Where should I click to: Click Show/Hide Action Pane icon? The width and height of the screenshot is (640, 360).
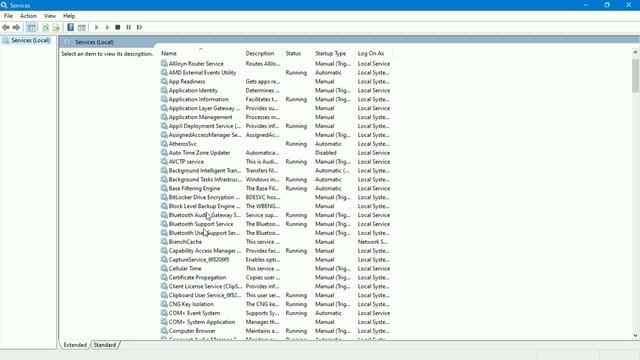pos(82,27)
